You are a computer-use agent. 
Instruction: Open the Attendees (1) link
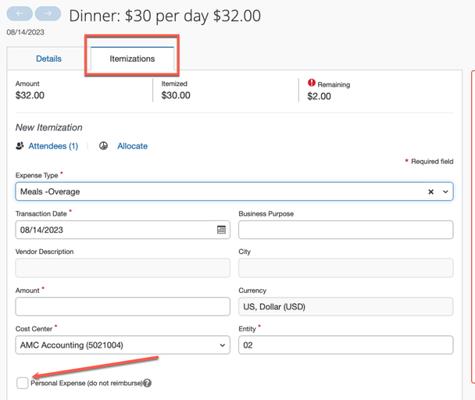(53, 146)
